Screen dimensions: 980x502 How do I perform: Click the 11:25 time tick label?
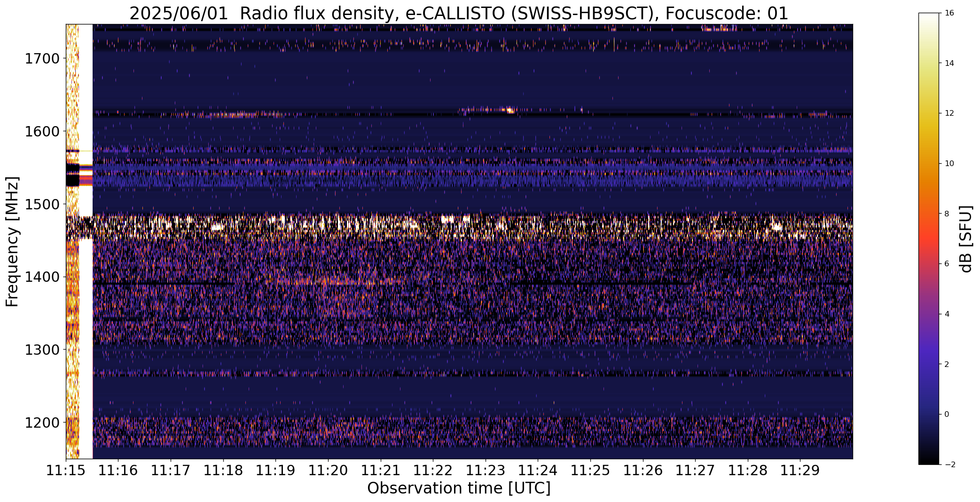[x=591, y=470]
